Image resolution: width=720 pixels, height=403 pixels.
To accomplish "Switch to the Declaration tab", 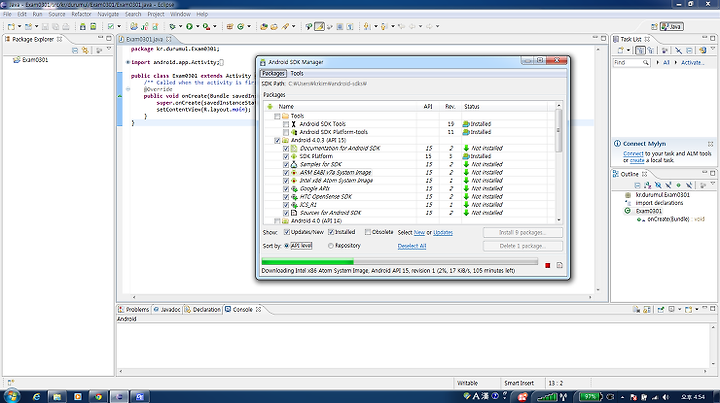I will pos(202,310).
